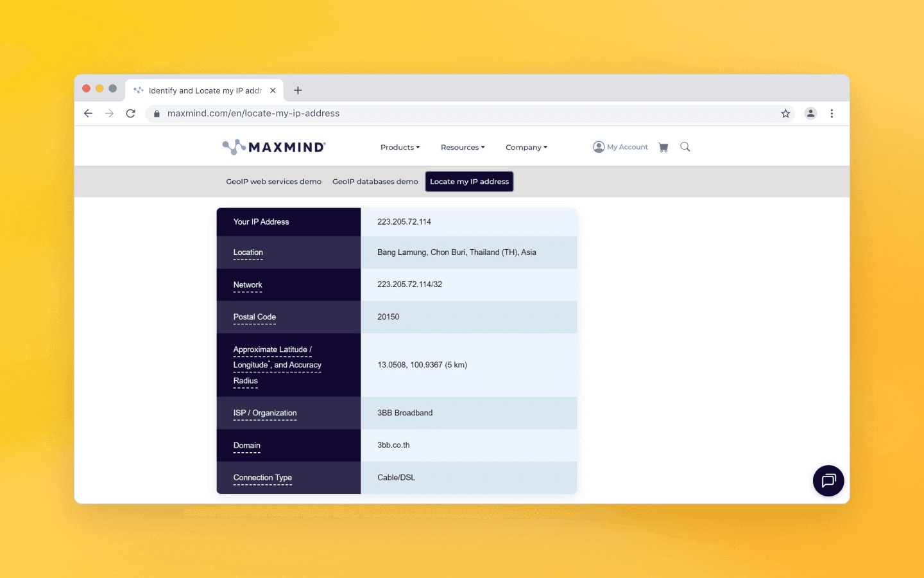Open a new browser tab

(298, 91)
